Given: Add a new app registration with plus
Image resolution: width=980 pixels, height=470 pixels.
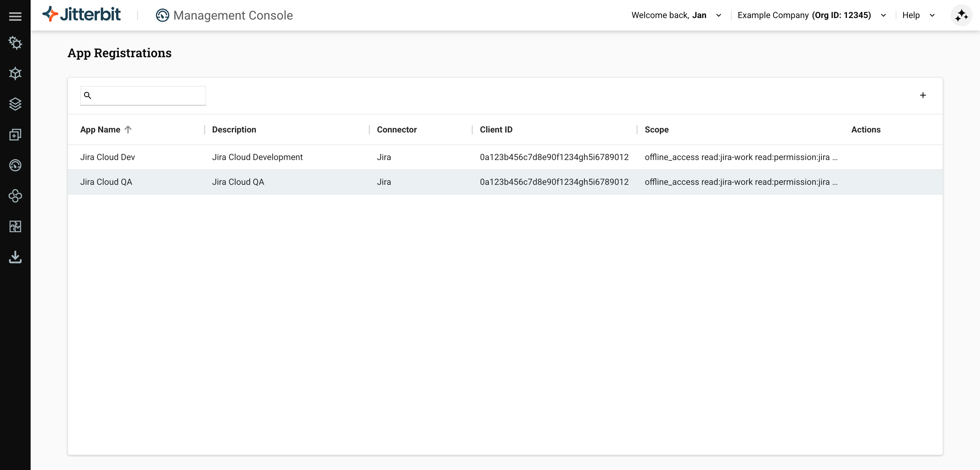Looking at the screenshot, I should click(x=922, y=95).
